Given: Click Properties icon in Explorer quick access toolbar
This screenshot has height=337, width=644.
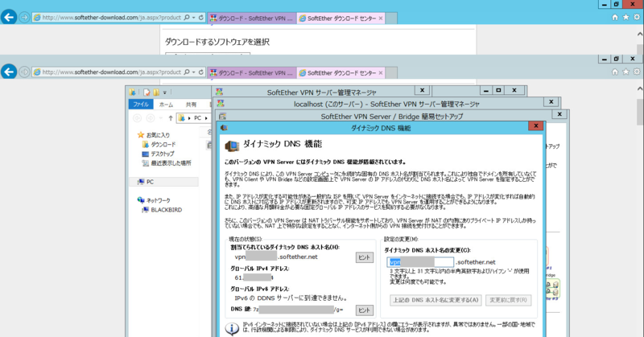Looking at the screenshot, I should click(147, 92).
